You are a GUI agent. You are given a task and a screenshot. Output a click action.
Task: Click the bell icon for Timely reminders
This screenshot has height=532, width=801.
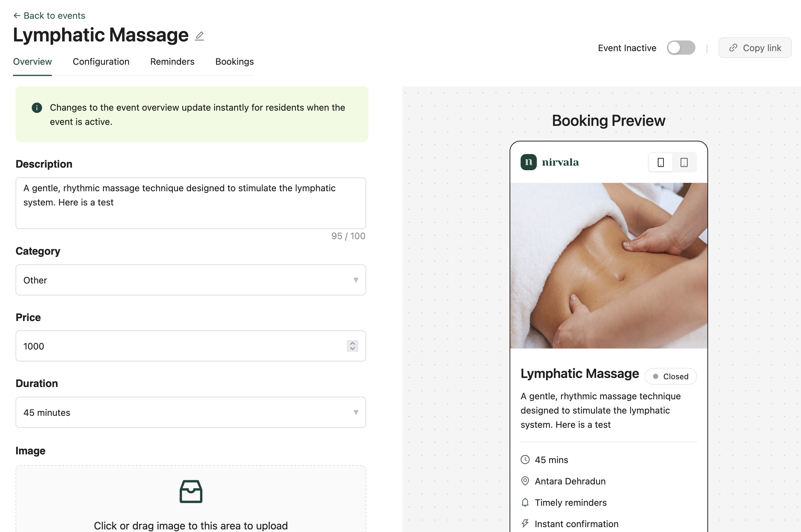(x=525, y=503)
